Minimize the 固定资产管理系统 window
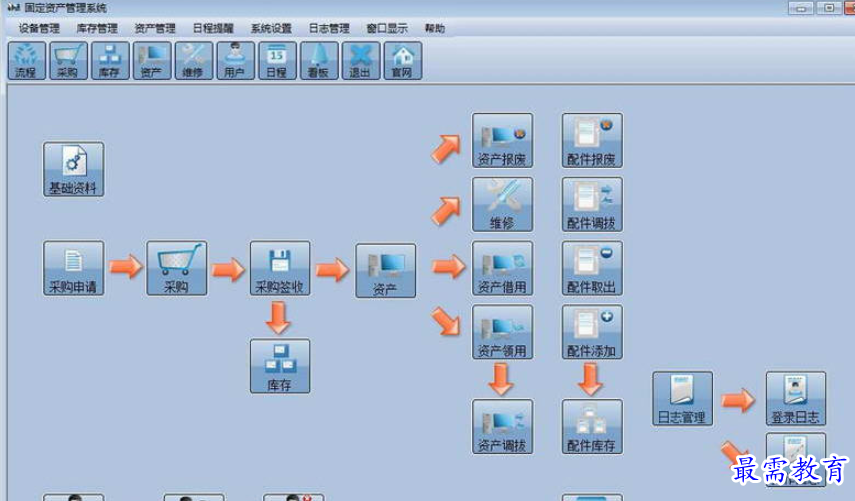The image size is (855, 501). (x=800, y=8)
